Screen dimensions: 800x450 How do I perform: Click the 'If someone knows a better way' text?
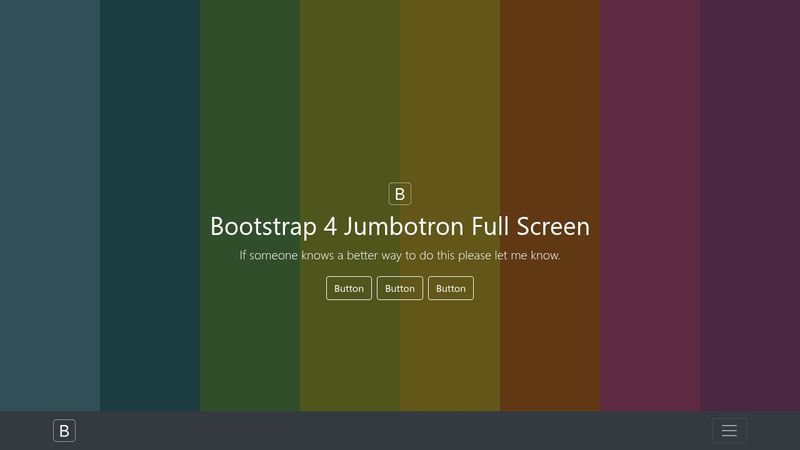point(320,256)
